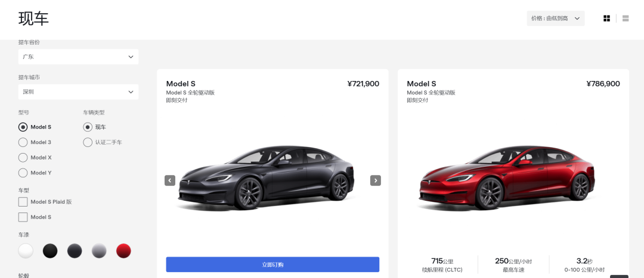Screen dimensions: 644x278
Task: Expand the pickup city dropdown (深圳)
Action: click(x=78, y=92)
